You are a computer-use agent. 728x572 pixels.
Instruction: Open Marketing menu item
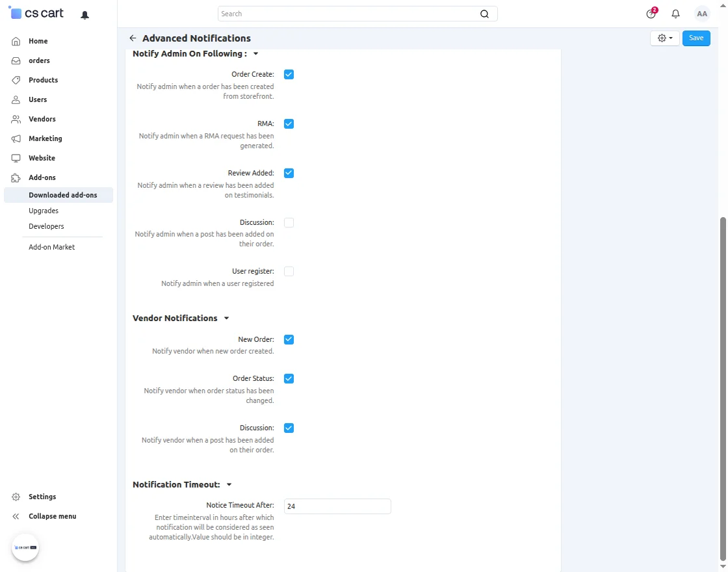45,139
